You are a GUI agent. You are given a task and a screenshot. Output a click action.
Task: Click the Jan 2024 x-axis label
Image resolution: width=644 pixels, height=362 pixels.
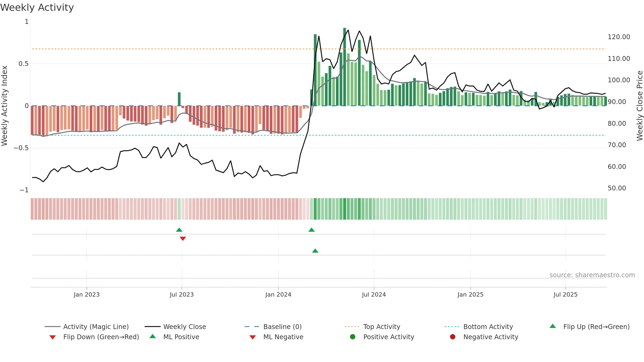point(278,294)
